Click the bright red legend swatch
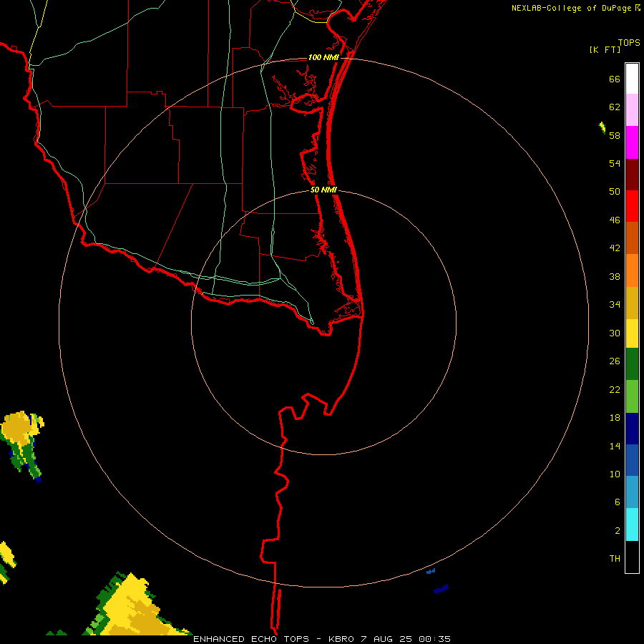The image size is (644, 644). click(632, 207)
